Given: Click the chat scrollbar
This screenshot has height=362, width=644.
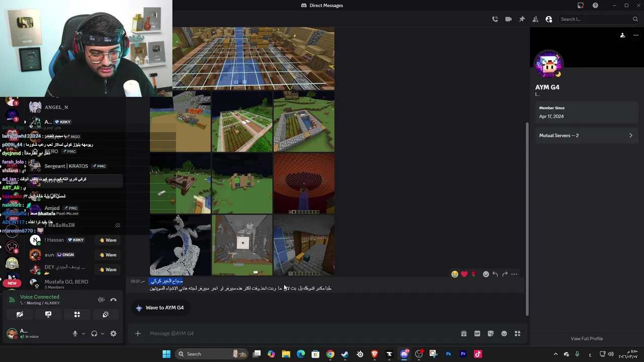Looking at the screenshot, I should point(527,219).
